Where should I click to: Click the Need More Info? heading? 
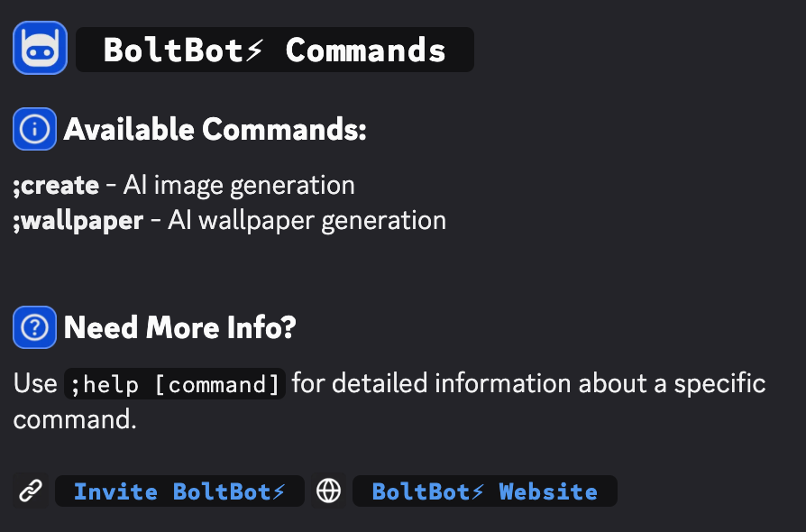tap(180, 327)
